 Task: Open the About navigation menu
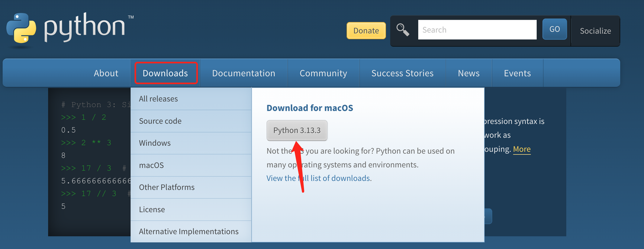pos(106,73)
